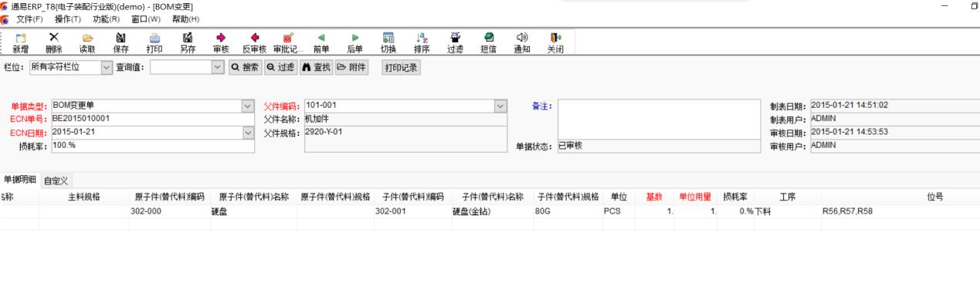
Task: Click the 单据状态 field showing 已审核
Action: tap(660, 146)
